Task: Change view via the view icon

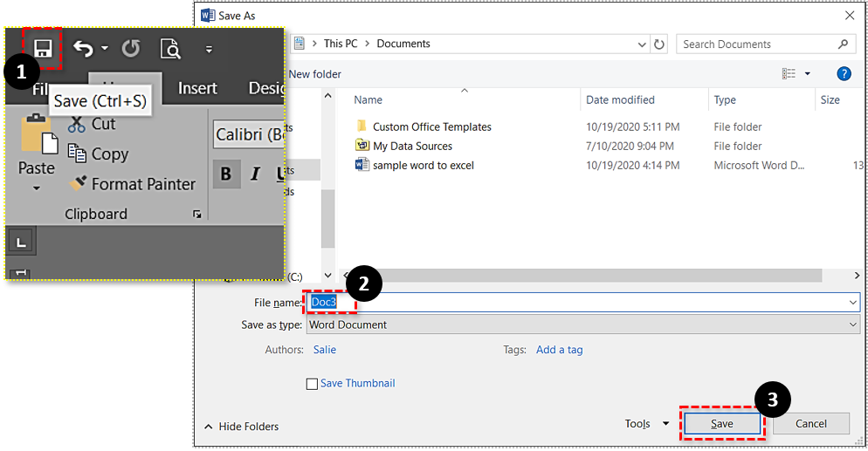Action: 789,73
